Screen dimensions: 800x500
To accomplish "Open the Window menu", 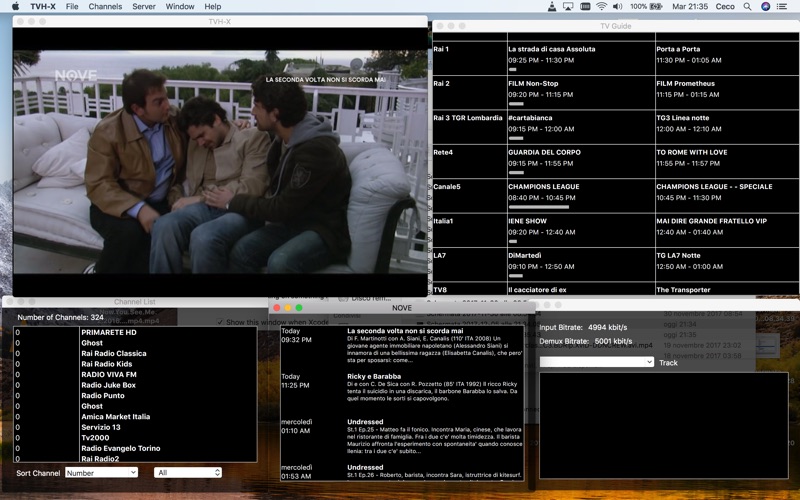I will (x=180, y=6).
